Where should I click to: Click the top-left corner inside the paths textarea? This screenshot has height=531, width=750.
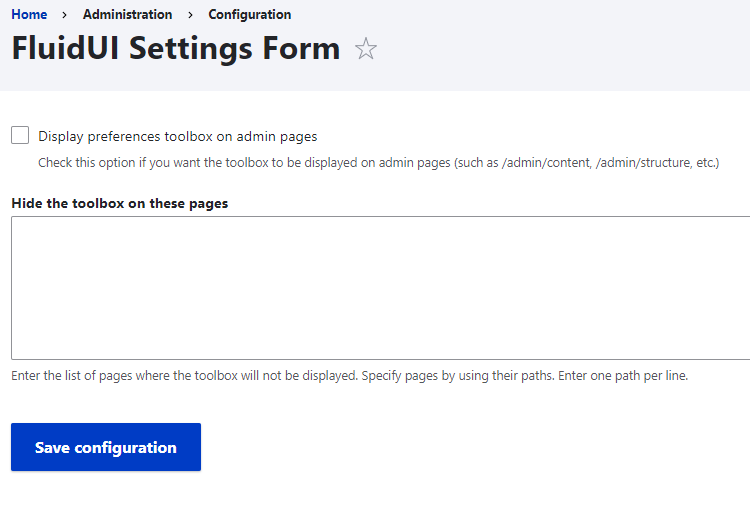click(x=22, y=227)
